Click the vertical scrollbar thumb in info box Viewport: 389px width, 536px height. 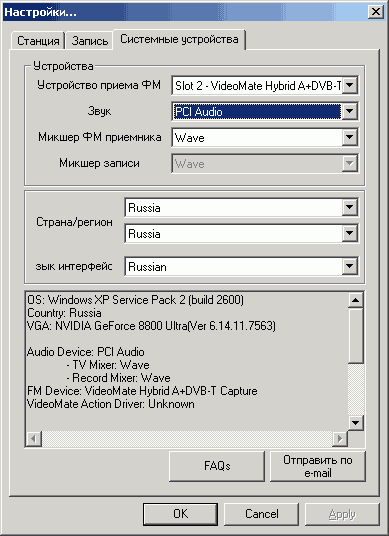pyautogui.click(x=356, y=335)
